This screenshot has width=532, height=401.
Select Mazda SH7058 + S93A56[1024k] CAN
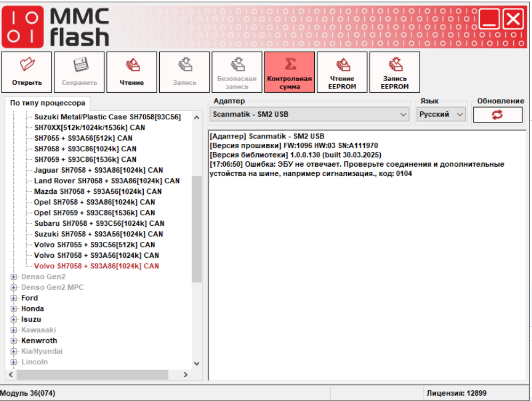pos(97,191)
